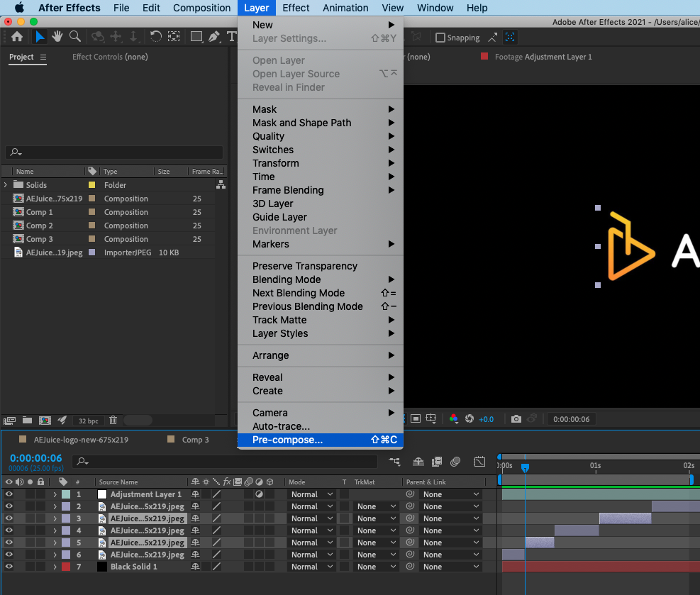Image resolution: width=700 pixels, height=595 pixels.
Task: Select the Rotation tool
Action: pyautogui.click(x=155, y=37)
